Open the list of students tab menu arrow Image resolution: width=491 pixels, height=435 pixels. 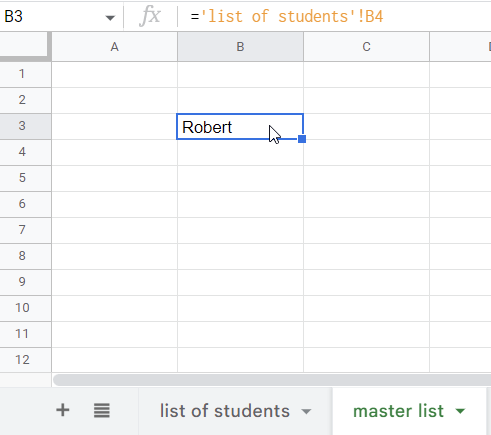pyautogui.click(x=306, y=411)
